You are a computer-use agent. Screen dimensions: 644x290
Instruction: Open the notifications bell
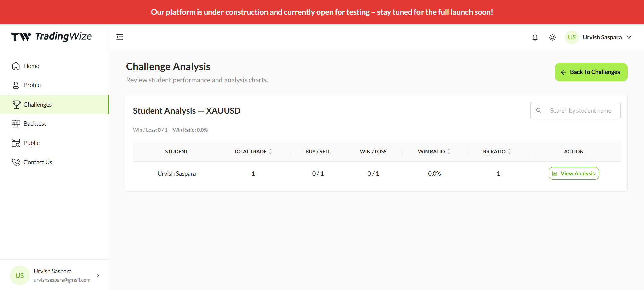tap(535, 37)
